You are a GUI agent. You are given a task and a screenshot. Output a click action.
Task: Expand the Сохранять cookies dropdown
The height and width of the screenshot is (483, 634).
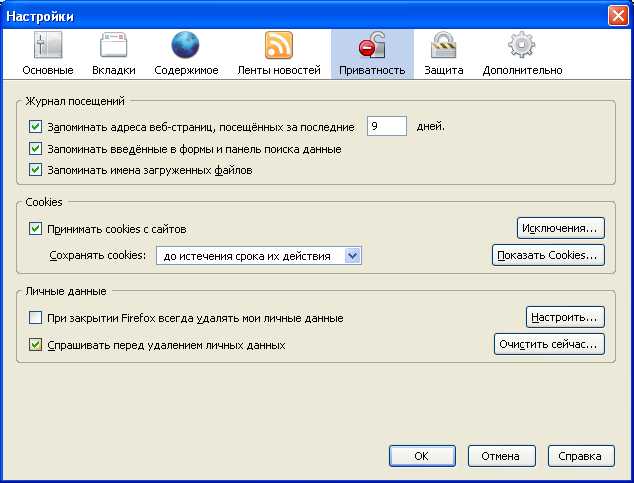click(x=351, y=256)
